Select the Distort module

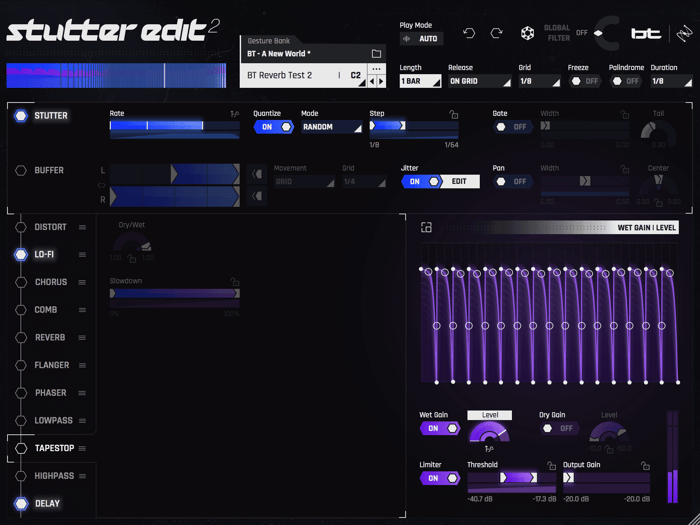click(50, 227)
